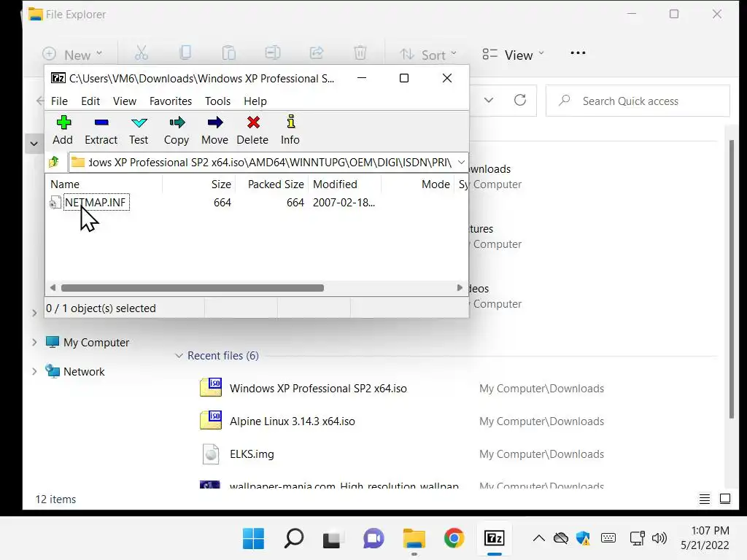Sort 7-Zip list by Size column
This screenshot has width=747, height=560.
[198, 184]
